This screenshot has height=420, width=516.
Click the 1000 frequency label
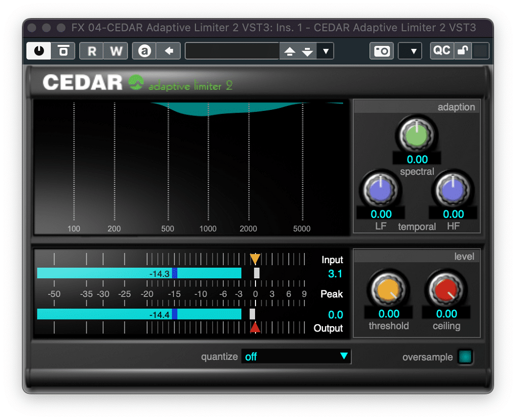pyautogui.click(x=208, y=228)
